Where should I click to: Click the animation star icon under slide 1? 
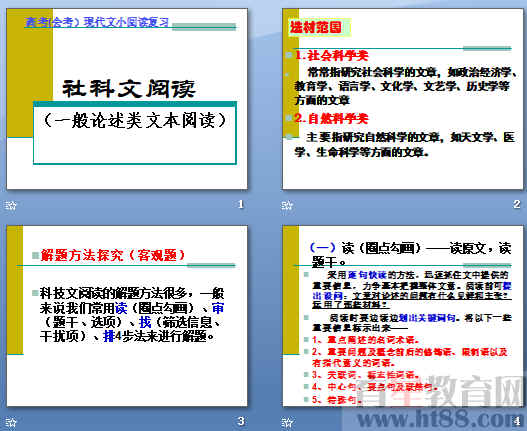coord(11,205)
